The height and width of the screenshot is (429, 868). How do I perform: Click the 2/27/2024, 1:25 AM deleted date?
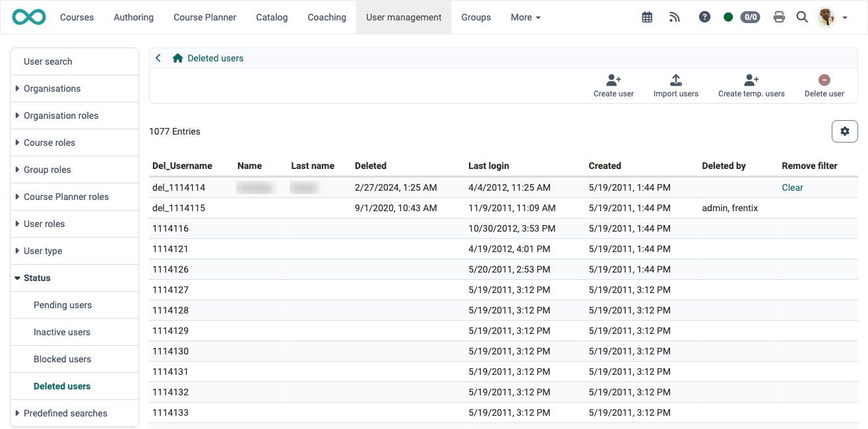pyautogui.click(x=396, y=187)
